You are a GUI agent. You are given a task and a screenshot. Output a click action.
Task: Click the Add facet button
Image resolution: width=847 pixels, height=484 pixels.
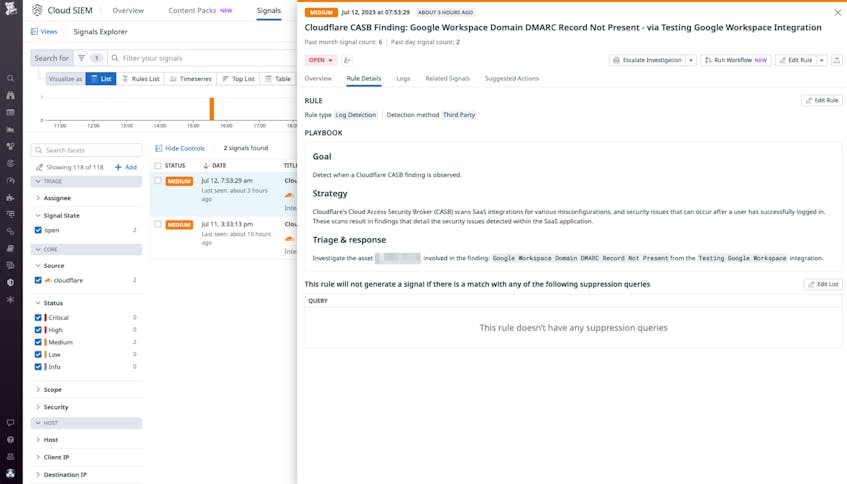click(x=126, y=167)
